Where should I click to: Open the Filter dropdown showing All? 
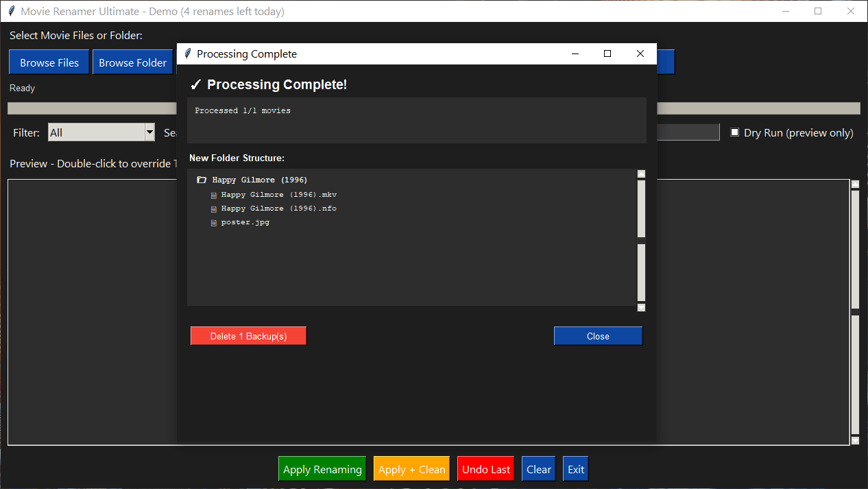coord(149,132)
